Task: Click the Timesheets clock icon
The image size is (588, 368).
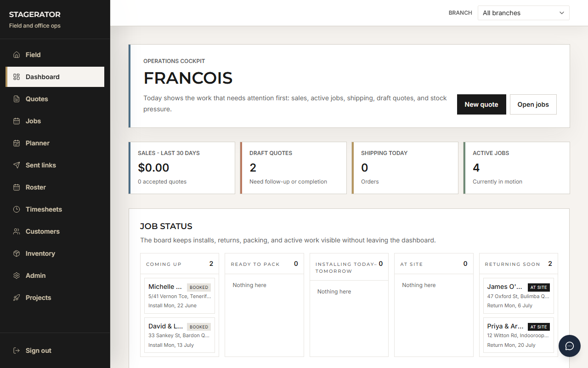Action: [x=17, y=209]
